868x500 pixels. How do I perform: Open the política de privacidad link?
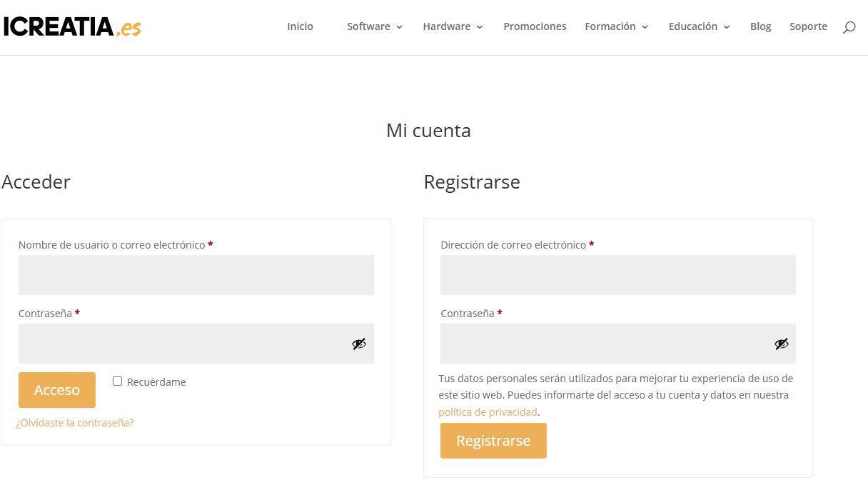(x=488, y=412)
